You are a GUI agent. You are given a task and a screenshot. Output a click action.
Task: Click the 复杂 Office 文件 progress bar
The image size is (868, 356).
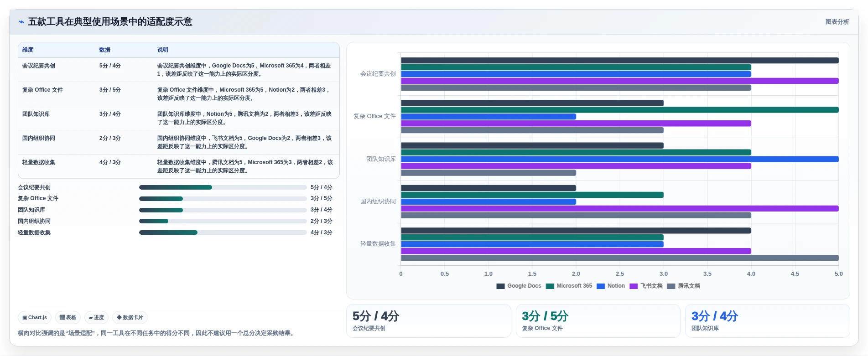[x=223, y=199]
